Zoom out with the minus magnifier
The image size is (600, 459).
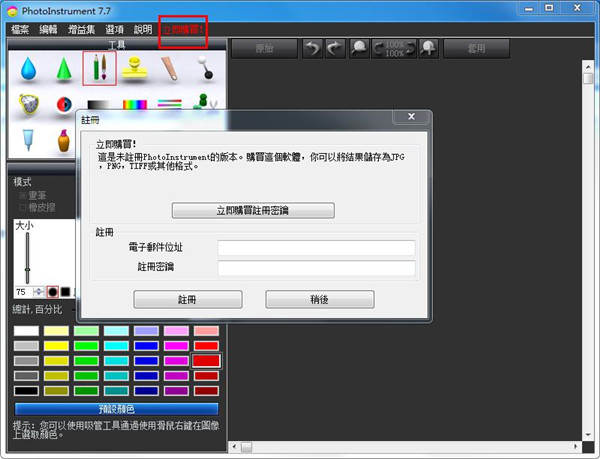point(359,49)
